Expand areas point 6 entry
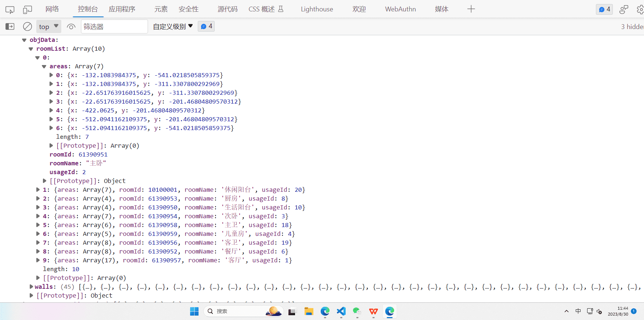This screenshot has width=644, height=320. 51,128
